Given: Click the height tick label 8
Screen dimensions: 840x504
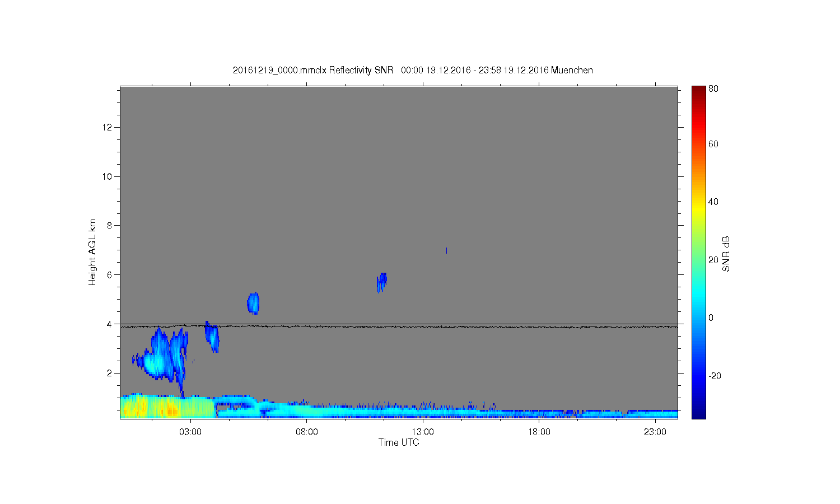Looking at the screenshot, I should 110,226.
